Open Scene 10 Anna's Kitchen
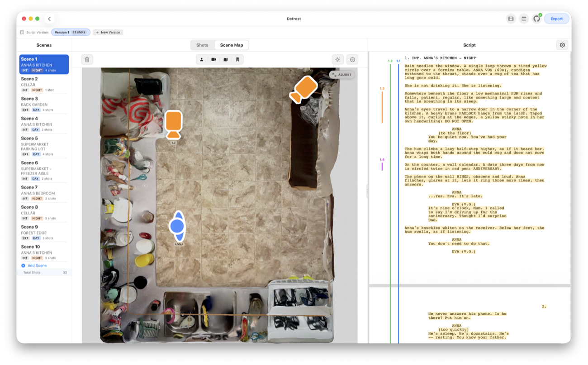This screenshot has width=588, height=365. click(44, 252)
